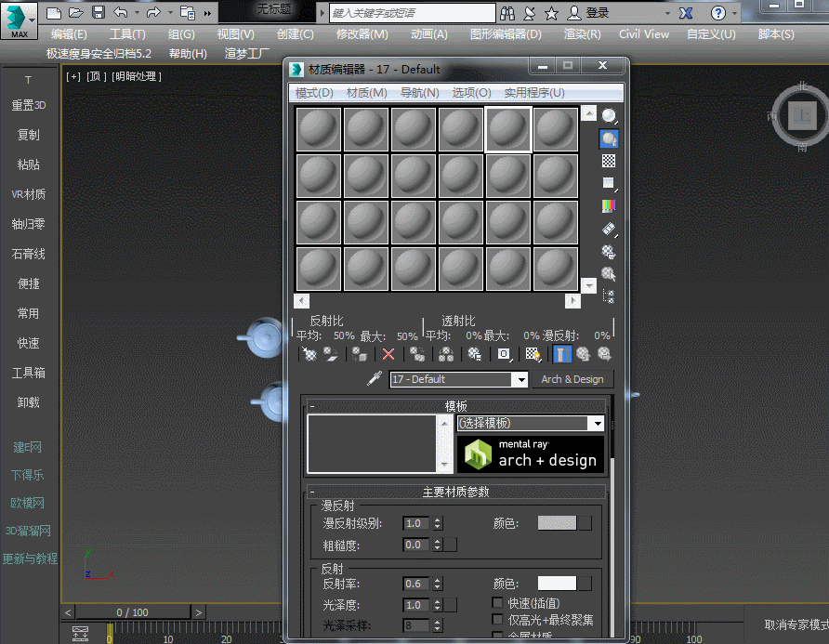Open the 材质(M) menu in Material Editor

pos(366,93)
